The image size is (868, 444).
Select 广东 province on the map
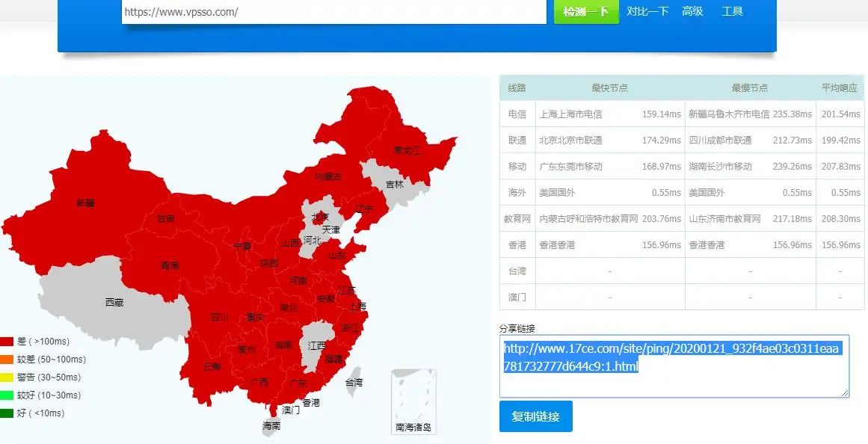coord(298,383)
